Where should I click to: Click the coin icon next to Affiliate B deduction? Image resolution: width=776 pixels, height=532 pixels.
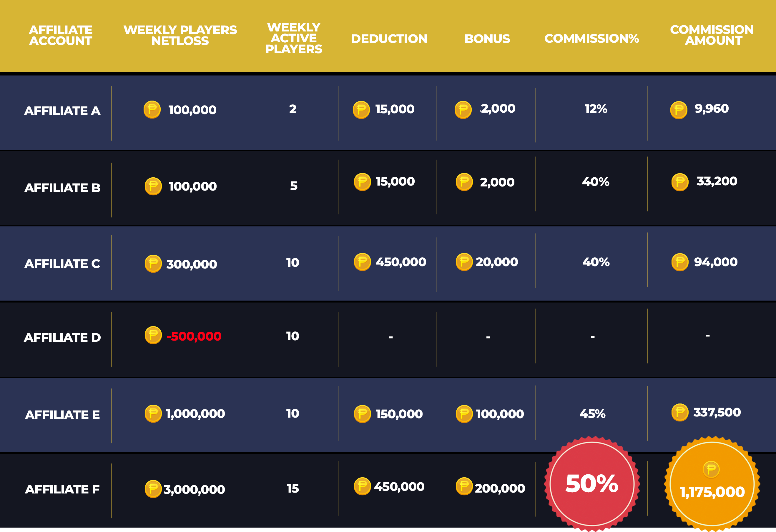[362, 182]
